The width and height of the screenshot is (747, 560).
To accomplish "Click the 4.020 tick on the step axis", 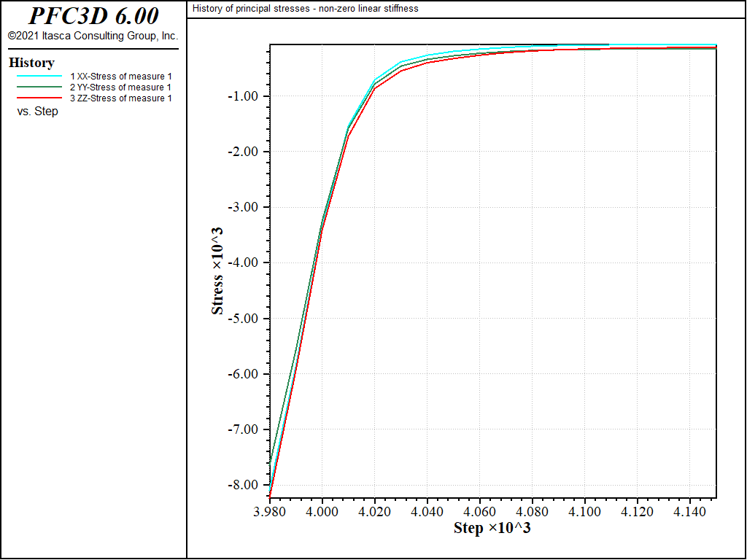I will coord(374,513).
